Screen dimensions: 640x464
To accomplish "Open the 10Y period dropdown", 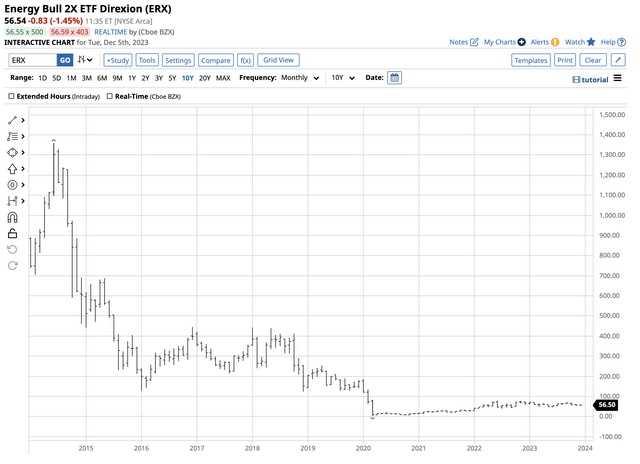I will click(x=343, y=78).
